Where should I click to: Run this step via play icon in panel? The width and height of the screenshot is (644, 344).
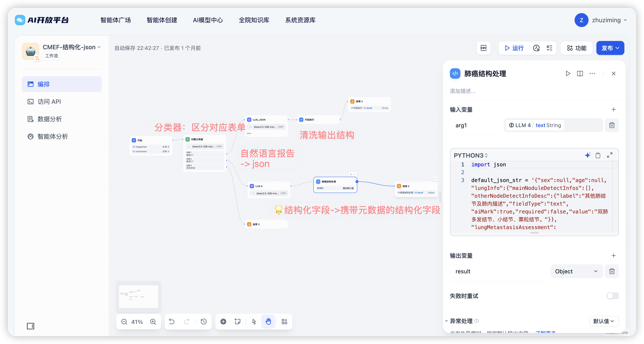[x=568, y=73]
